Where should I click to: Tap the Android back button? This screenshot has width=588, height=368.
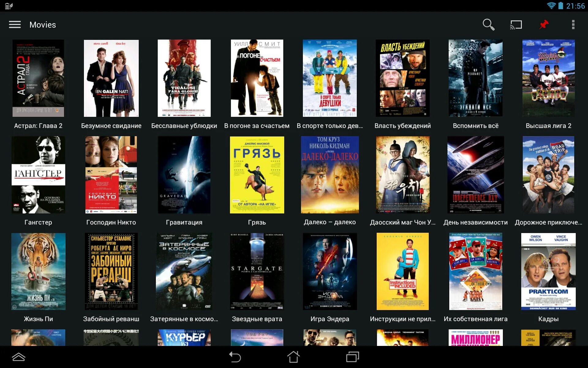(235, 357)
